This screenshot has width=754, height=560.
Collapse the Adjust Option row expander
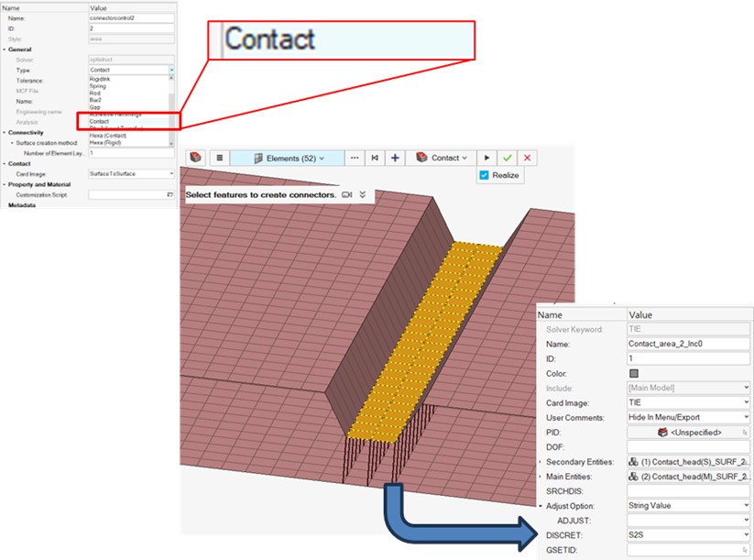click(540, 506)
